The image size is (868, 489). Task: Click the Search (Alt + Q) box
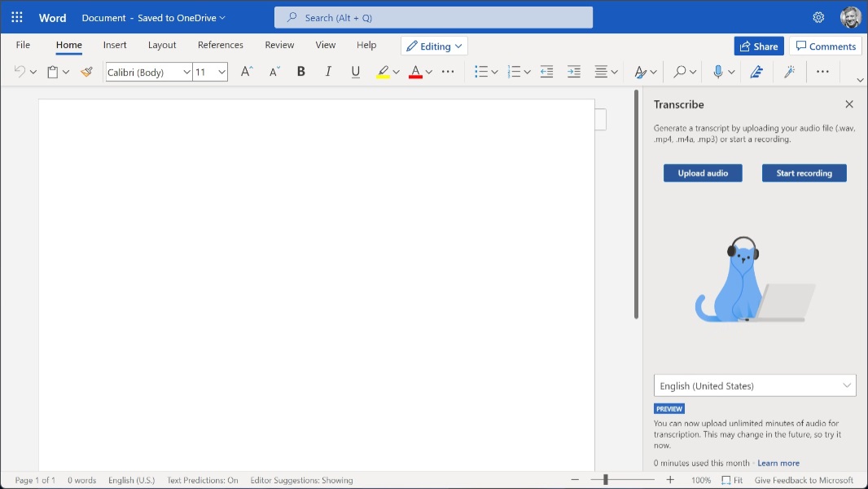[433, 17]
